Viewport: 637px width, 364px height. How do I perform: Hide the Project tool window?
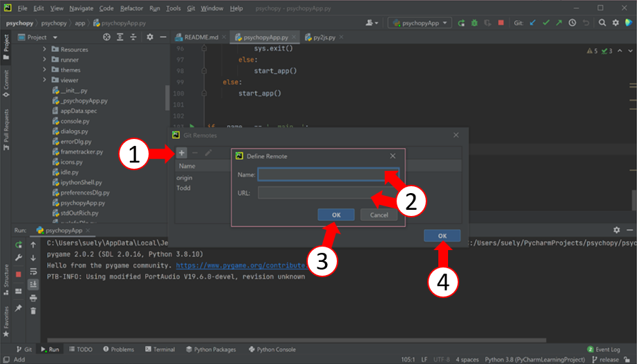click(163, 38)
